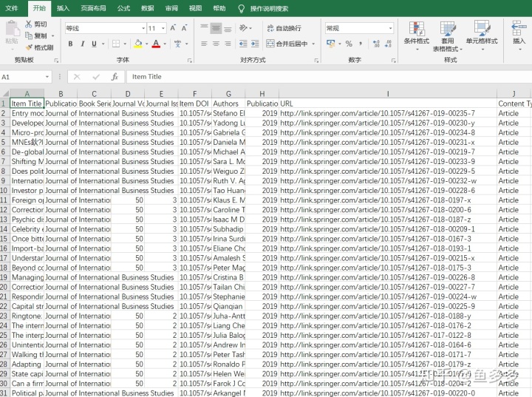Image resolution: width=532 pixels, height=397 pixels.
Task: Click the Insert Function fx icon
Action: pos(115,77)
